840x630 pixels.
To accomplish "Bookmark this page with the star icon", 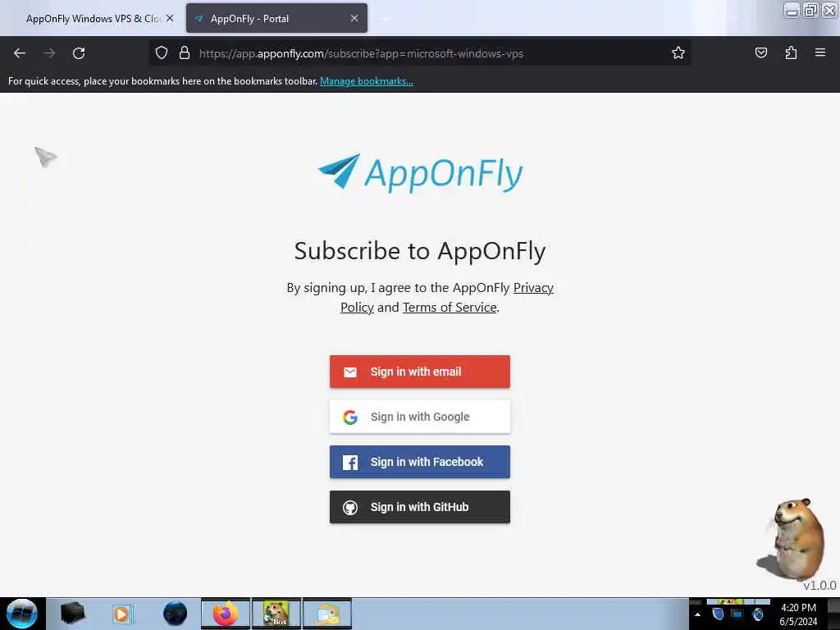I will (678, 53).
